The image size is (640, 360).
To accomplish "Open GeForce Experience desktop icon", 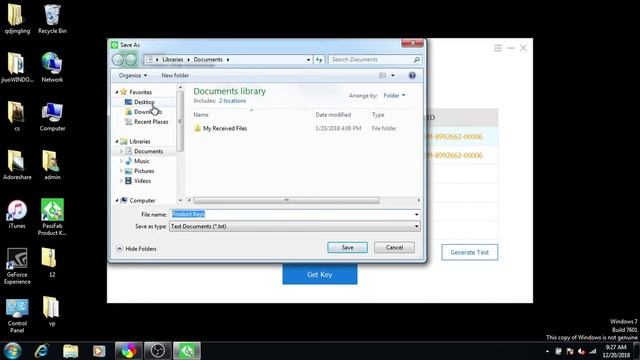I will (17, 266).
